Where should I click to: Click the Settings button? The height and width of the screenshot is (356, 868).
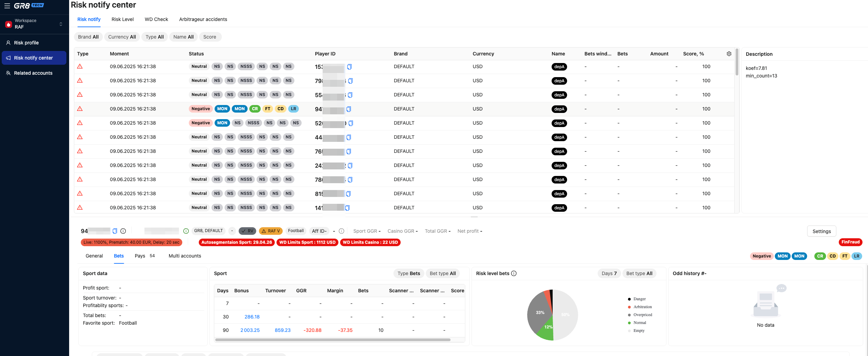(x=821, y=231)
